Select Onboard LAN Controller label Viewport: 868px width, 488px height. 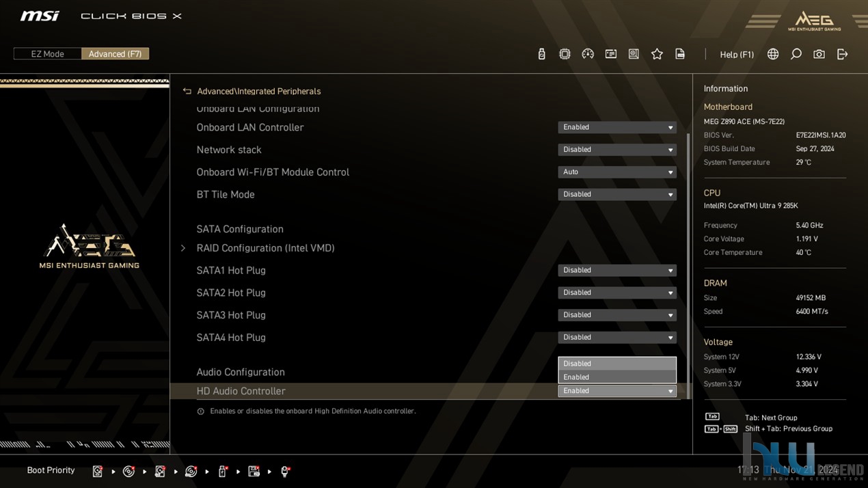coord(249,127)
